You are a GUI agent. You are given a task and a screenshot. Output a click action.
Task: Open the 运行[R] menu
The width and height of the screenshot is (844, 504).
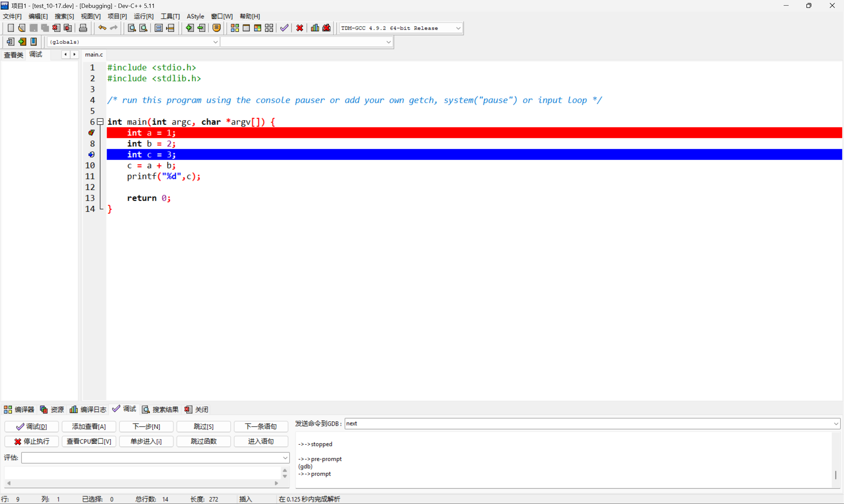143,16
